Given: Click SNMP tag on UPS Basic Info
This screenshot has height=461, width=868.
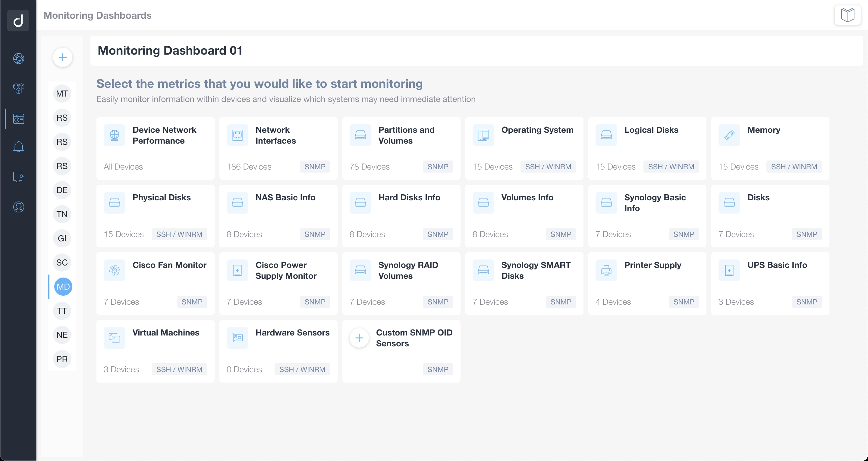Looking at the screenshot, I should point(807,302).
